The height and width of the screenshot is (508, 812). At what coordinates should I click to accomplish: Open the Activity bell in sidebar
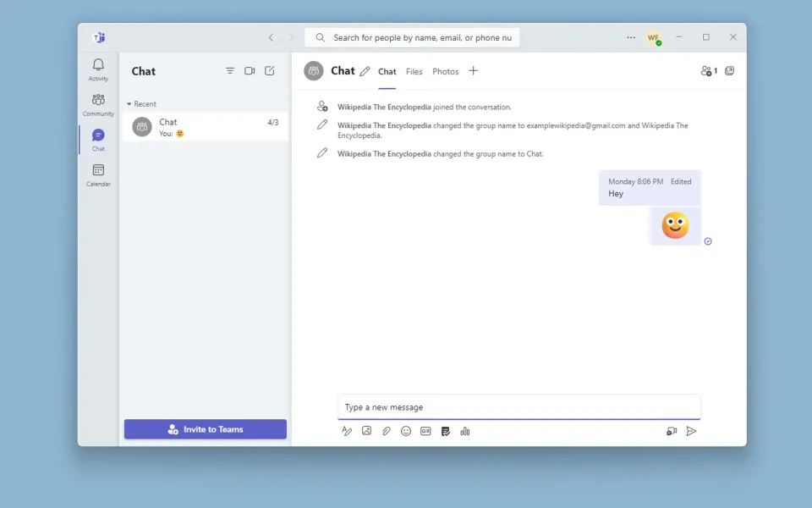point(98,69)
